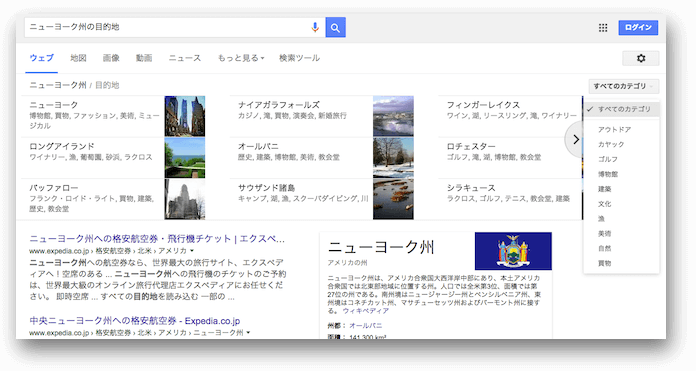Switch to the 地図 tab

pyautogui.click(x=78, y=58)
